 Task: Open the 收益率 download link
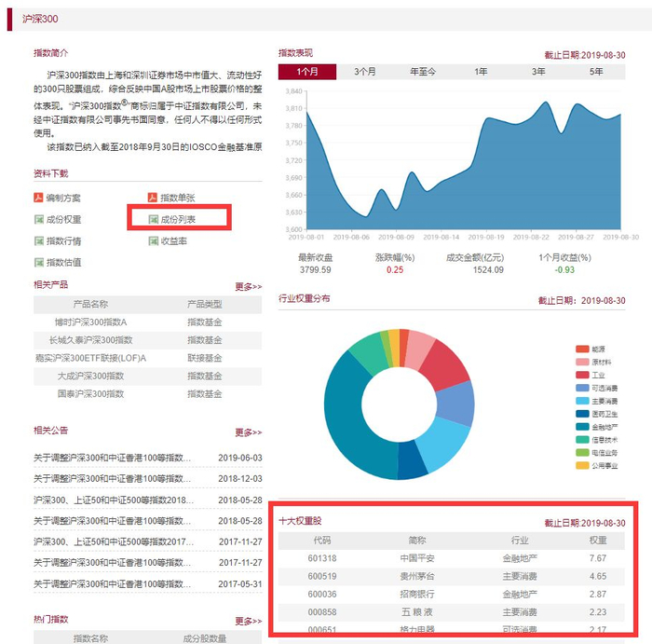point(174,240)
